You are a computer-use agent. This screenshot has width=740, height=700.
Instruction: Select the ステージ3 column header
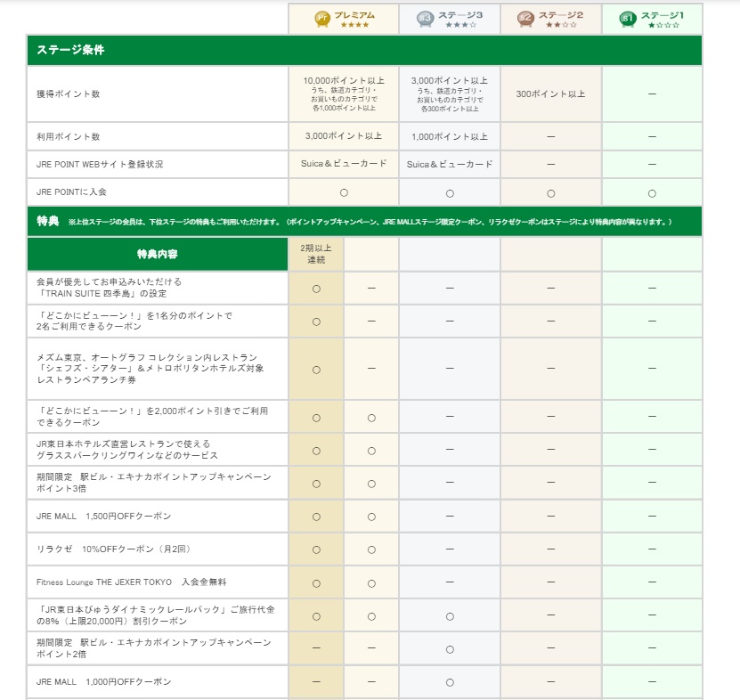(450, 19)
